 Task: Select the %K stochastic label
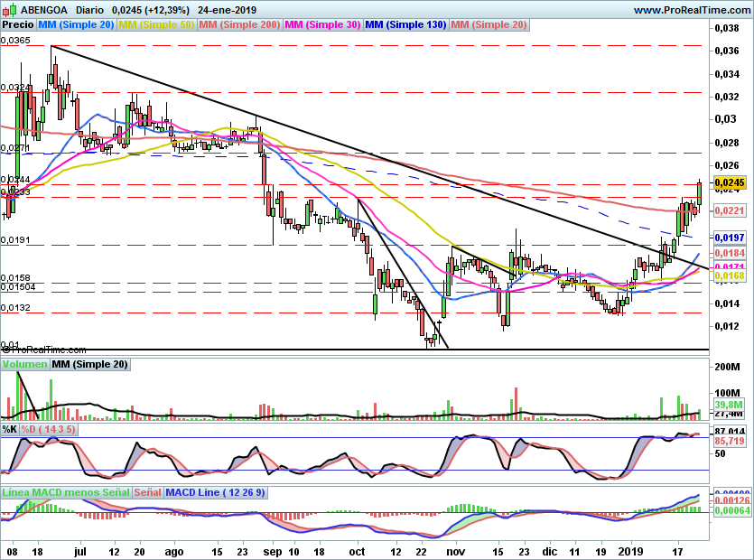point(10,430)
